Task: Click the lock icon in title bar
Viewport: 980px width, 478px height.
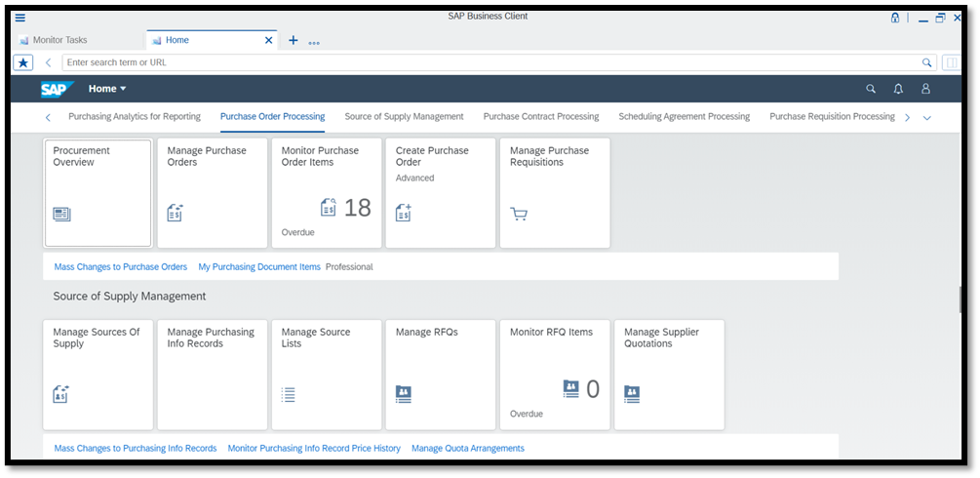Action: click(894, 19)
